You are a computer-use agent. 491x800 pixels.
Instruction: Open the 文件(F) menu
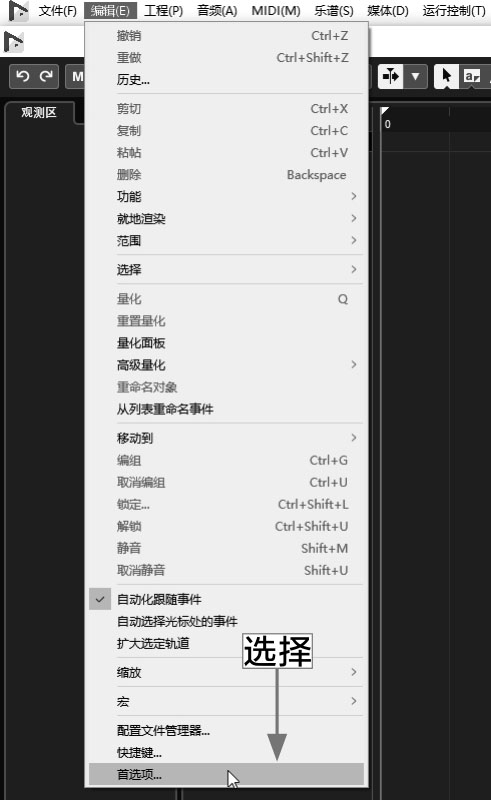57,11
